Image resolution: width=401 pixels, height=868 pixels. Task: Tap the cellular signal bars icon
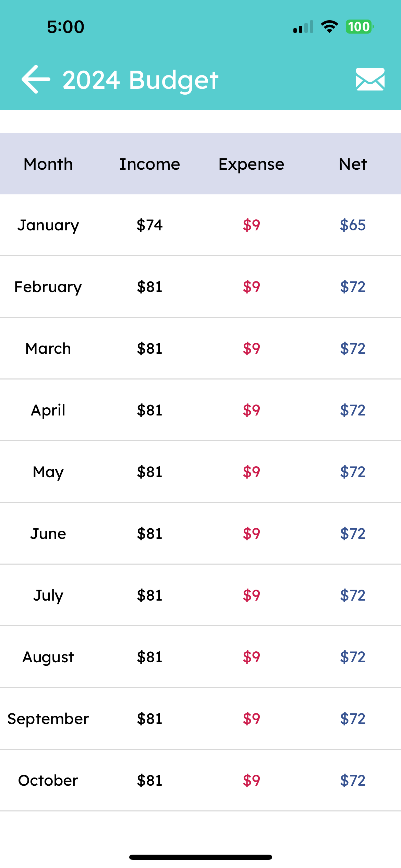[303, 27]
